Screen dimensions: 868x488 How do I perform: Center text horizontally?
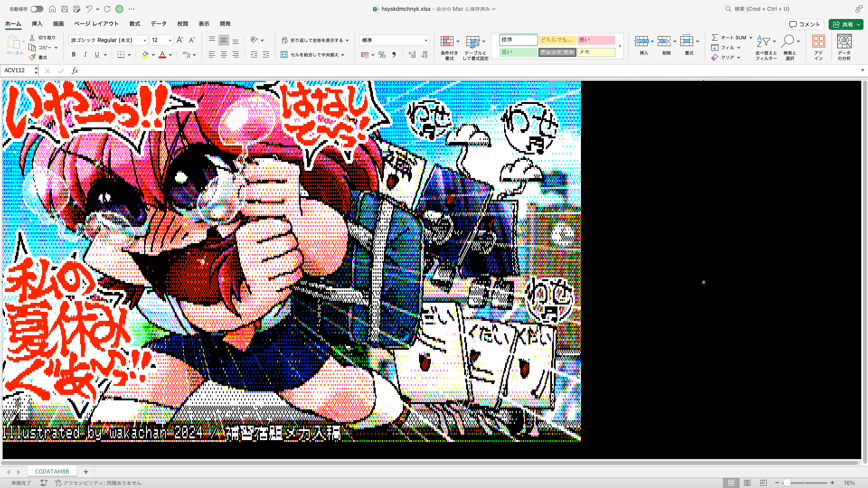click(x=223, y=55)
